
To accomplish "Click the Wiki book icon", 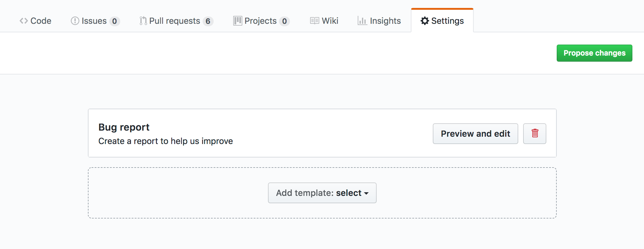I will coord(314,21).
